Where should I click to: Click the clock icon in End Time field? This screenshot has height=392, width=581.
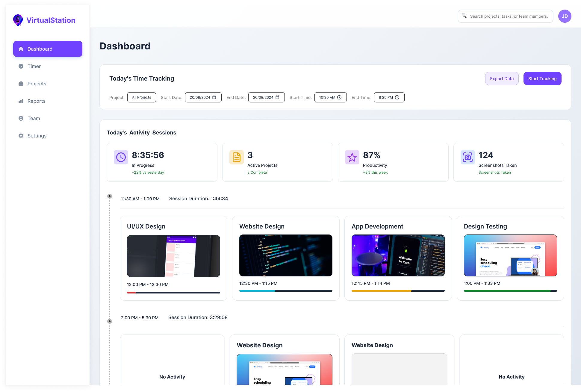pyautogui.click(x=397, y=97)
